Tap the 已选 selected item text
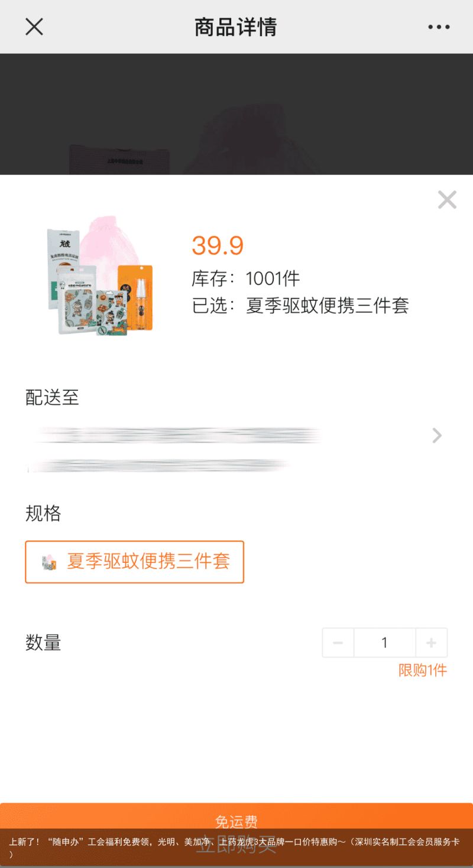473x868 pixels. pos(300,306)
